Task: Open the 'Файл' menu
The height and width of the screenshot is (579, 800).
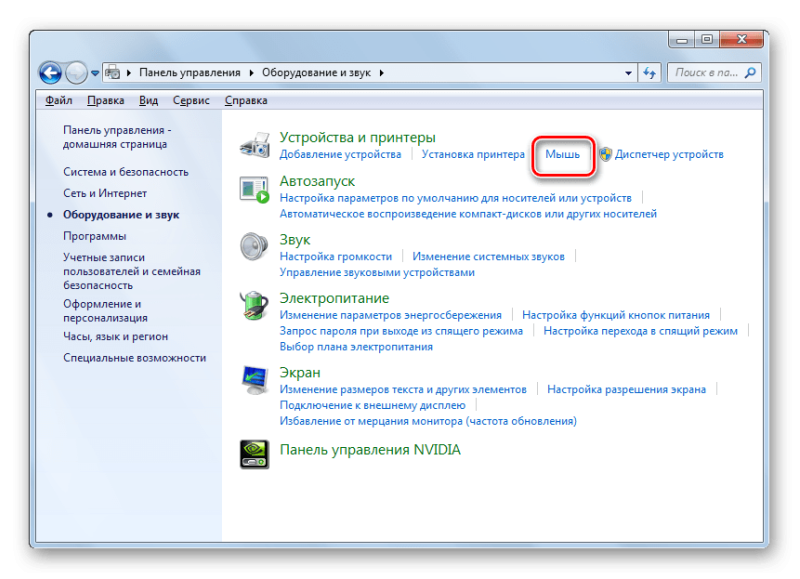Action: point(59,100)
